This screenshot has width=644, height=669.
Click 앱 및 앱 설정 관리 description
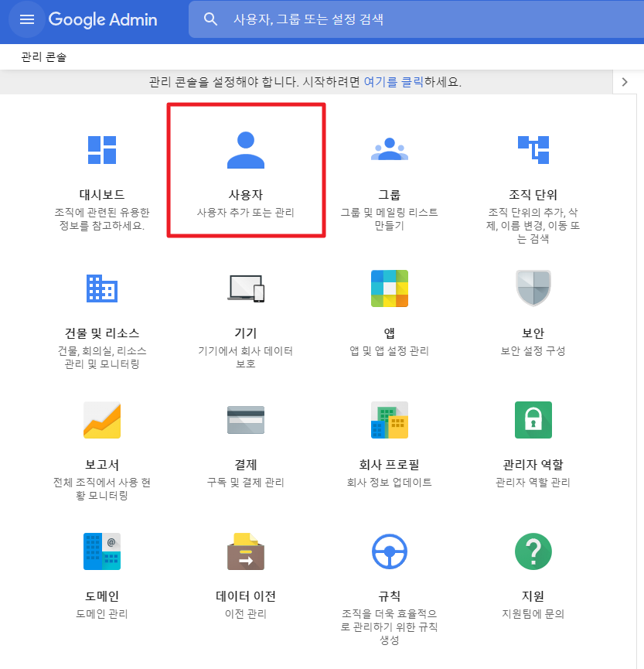tap(390, 350)
